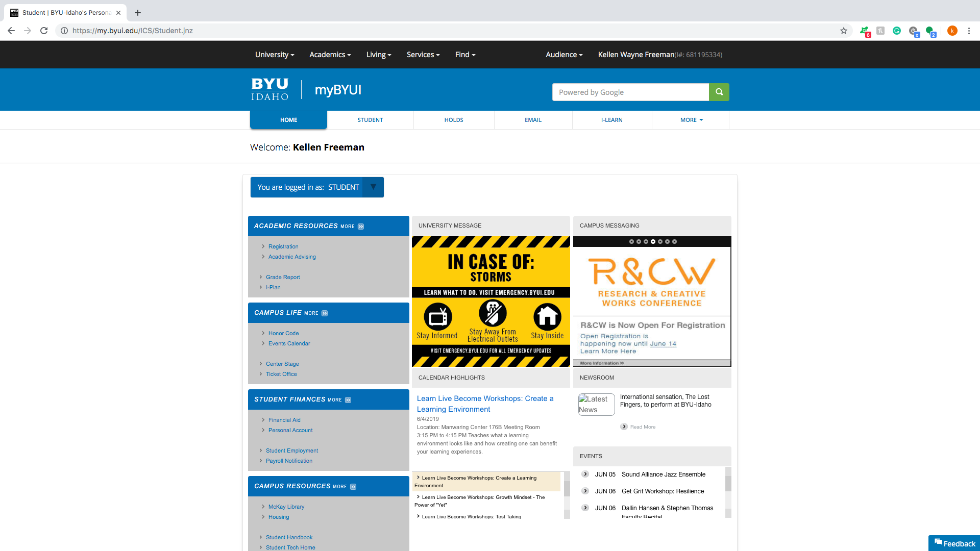Switch to the STUDENT tab
Image resolution: width=980 pixels, height=551 pixels.
(370, 120)
